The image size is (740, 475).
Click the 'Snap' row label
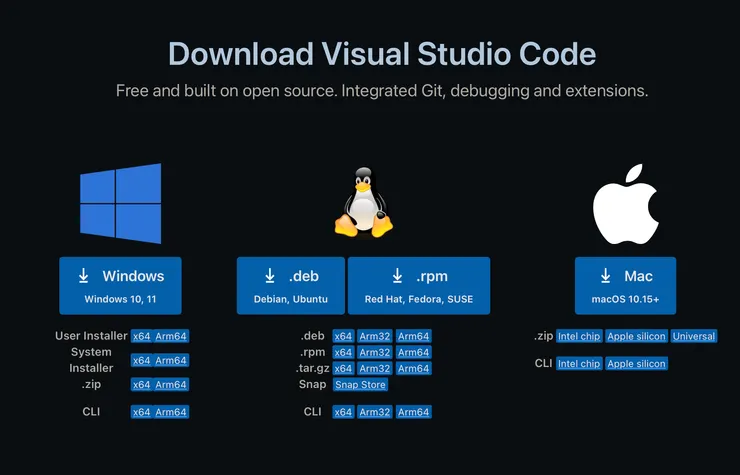[312, 384]
